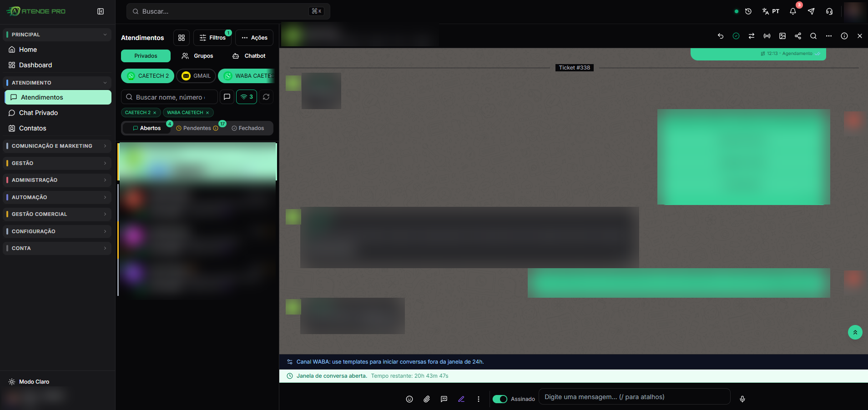Screen dimensions: 868x410
Task: Remove the WABA CAETECH filter tag
Action: (207, 113)
